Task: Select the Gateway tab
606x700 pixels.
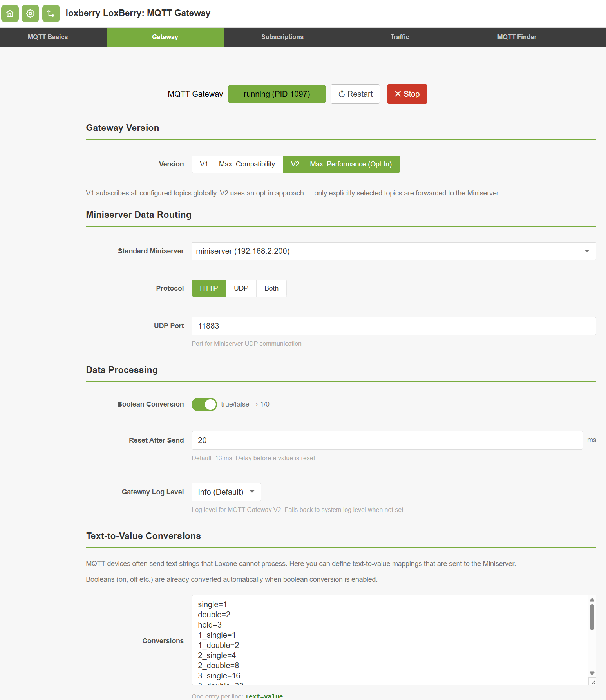Action: 165,37
